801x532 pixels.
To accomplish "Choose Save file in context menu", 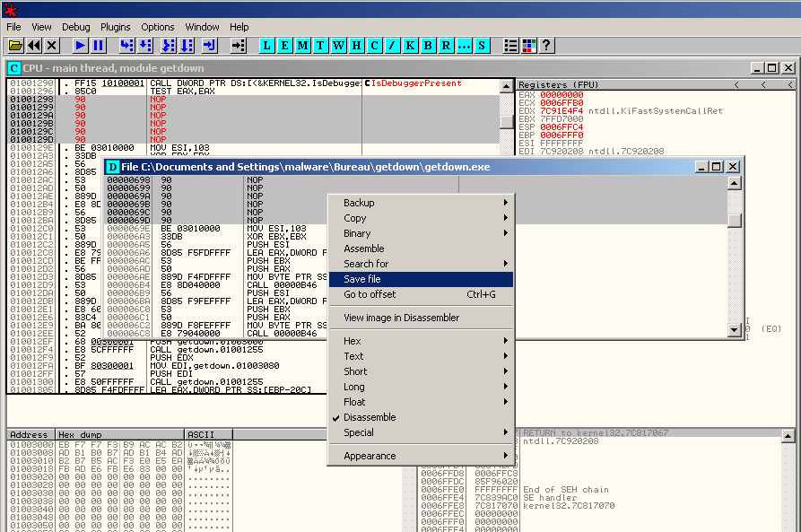I will 362,279.
